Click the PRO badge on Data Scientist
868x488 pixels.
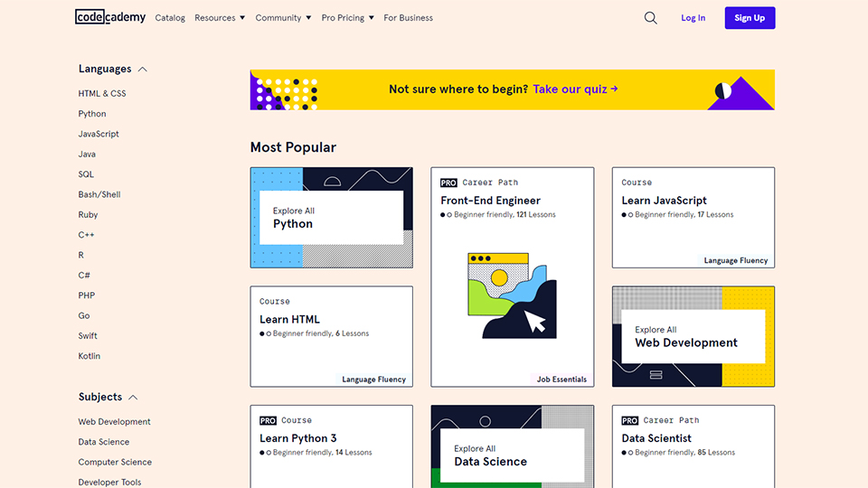(x=630, y=420)
